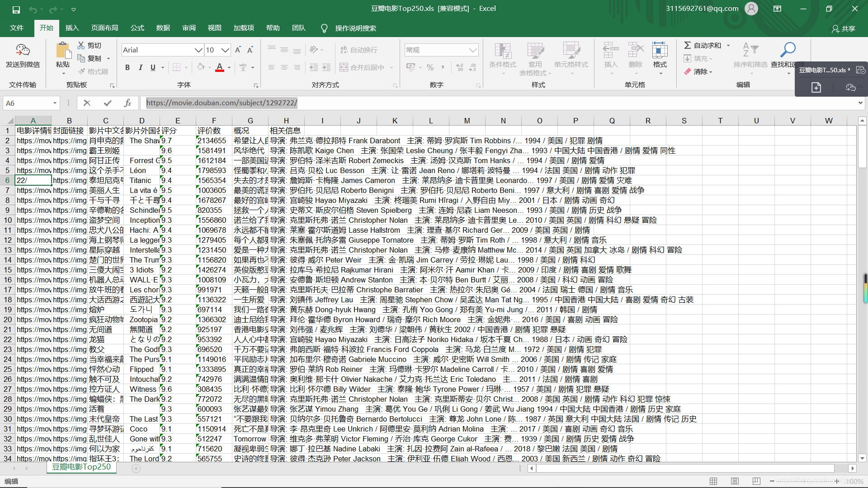This screenshot has width=868, height=488.
Task: Click the Increase Font Size icon
Action: point(238,50)
